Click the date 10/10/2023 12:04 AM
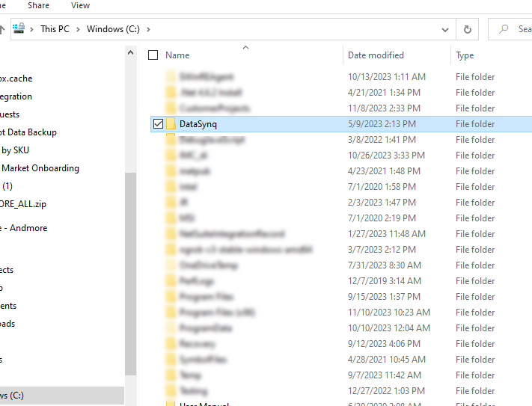Viewport: 532px width, 406px height. click(389, 328)
